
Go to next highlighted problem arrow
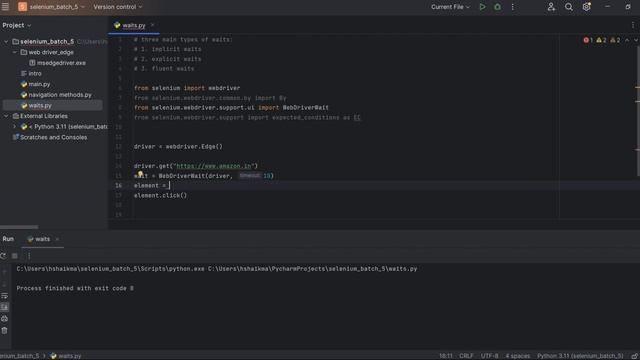pos(636,40)
